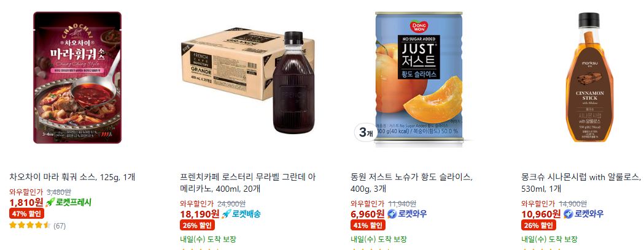
Task: Open the Monksu cinnamon syrup bottle image
Action: pos(589,77)
